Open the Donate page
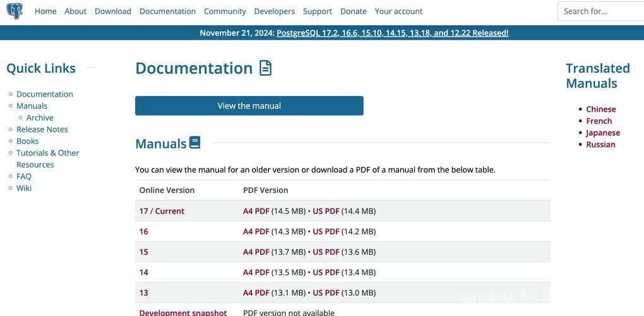644x316 pixels. pyautogui.click(x=353, y=11)
